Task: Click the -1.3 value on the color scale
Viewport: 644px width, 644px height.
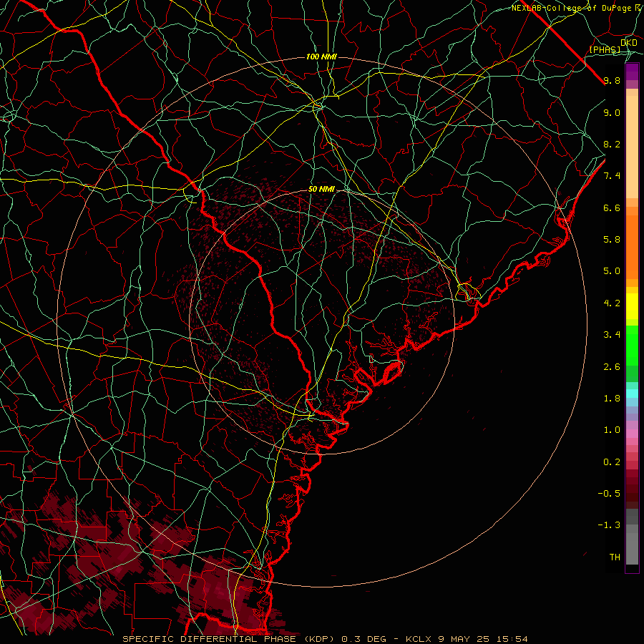Action: 609,525
